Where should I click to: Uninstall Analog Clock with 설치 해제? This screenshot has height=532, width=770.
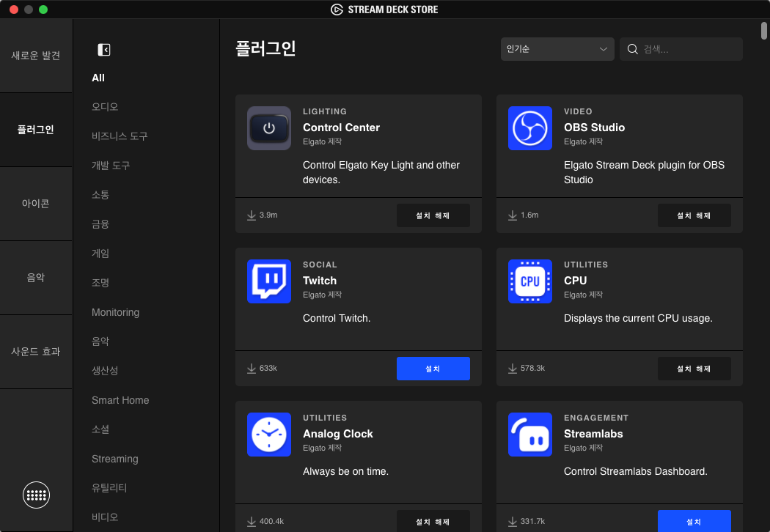[433, 521]
